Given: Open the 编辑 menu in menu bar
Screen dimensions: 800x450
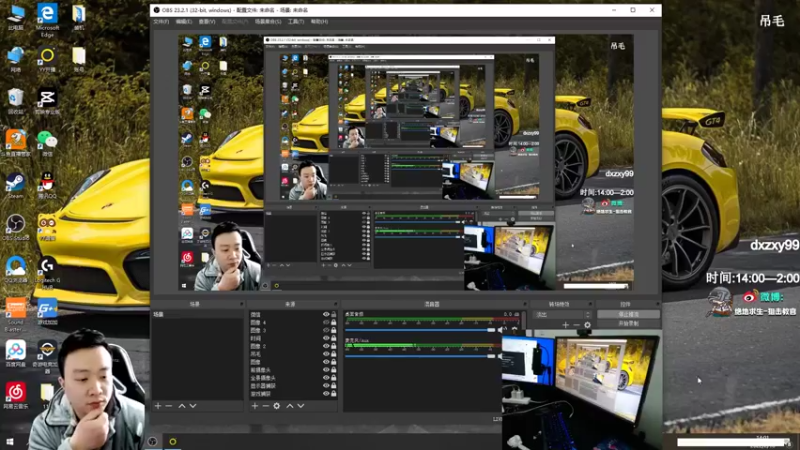Looking at the screenshot, I should point(183,21).
